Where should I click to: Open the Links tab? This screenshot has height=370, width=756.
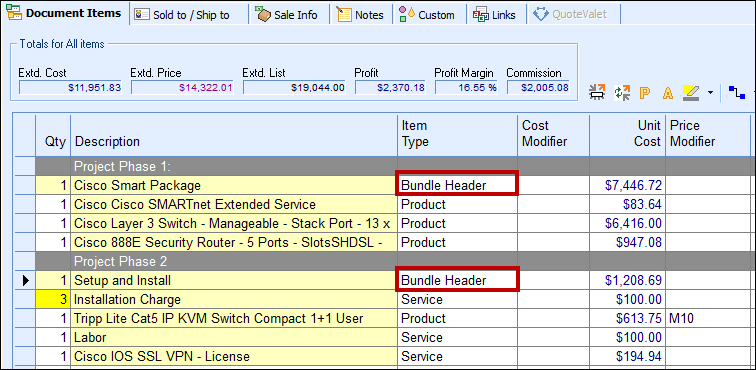click(496, 14)
